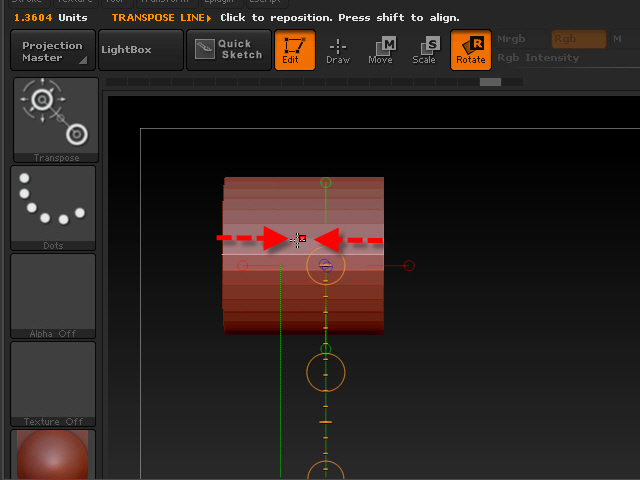This screenshot has height=480, width=640.
Task: Click the 1.3604 Units readout
Action: coord(51,18)
